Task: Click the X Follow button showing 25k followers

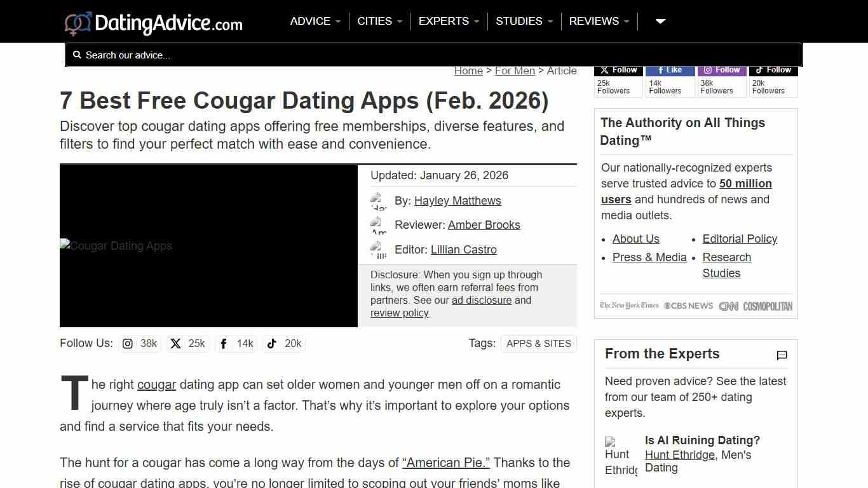Action: [x=618, y=70]
